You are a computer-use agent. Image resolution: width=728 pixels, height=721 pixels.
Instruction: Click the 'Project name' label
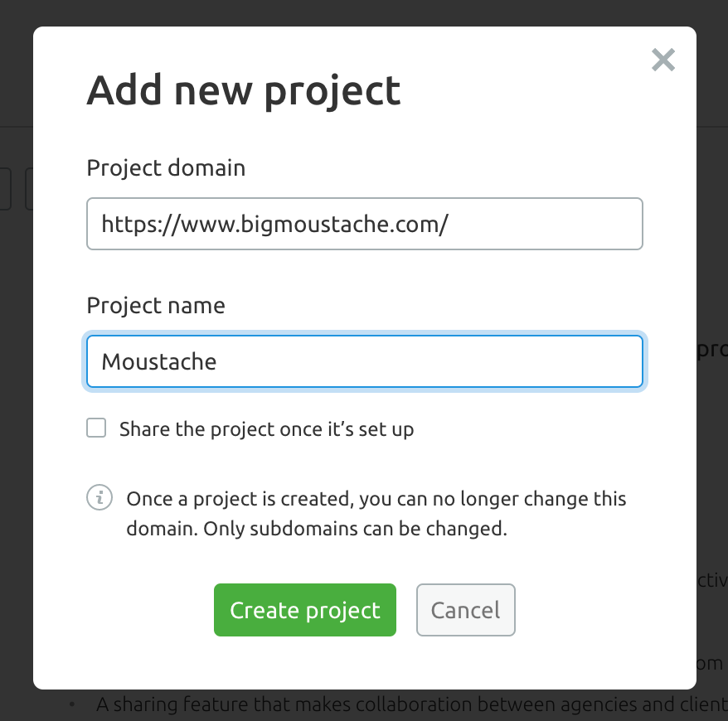156,306
